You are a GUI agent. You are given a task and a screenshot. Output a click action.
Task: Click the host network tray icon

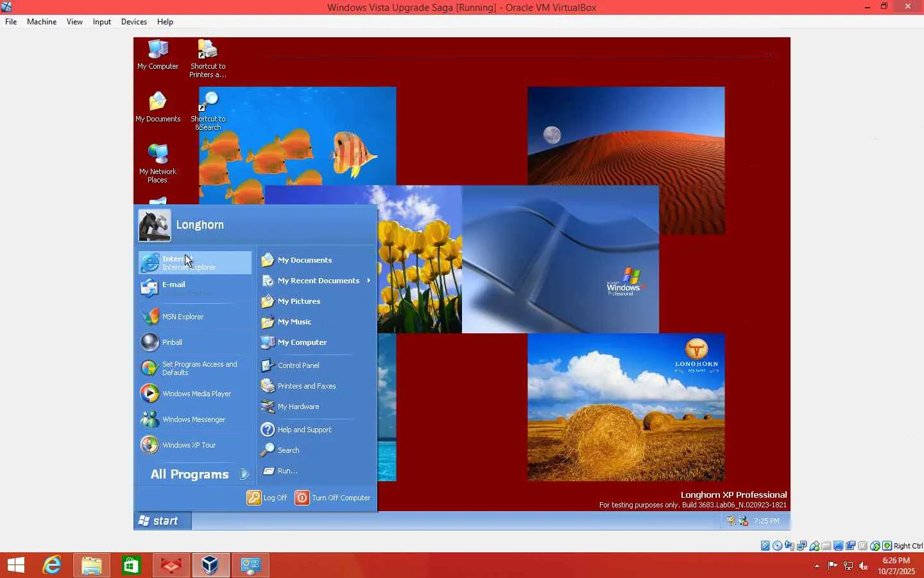point(848,566)
